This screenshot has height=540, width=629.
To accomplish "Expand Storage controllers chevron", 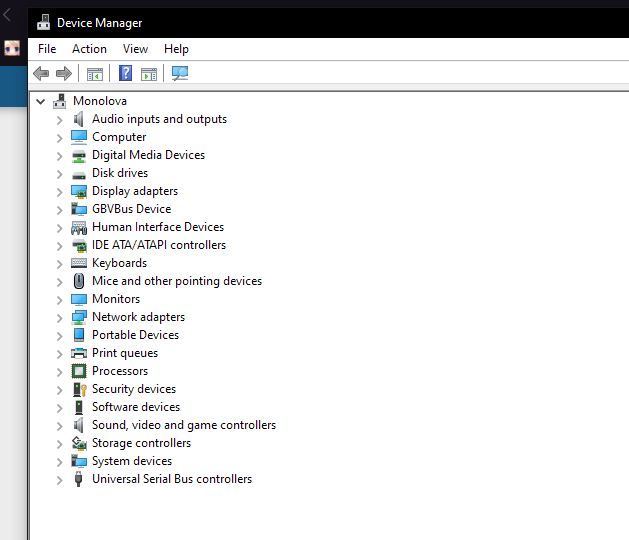I will pos(59,444).
